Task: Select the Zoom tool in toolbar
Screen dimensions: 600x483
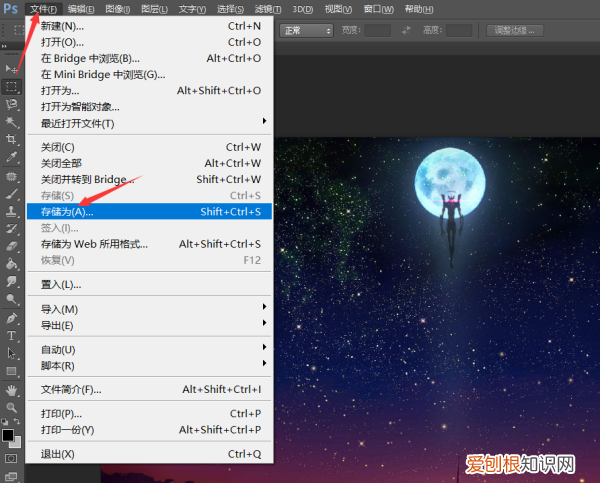Action: pos(12,408)
